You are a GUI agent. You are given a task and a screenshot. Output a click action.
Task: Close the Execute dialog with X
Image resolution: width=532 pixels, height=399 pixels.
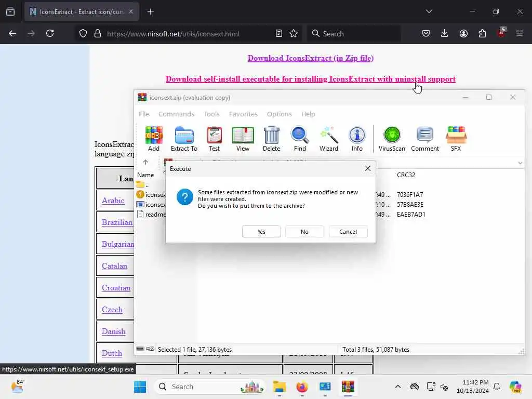tap(367, 168)
